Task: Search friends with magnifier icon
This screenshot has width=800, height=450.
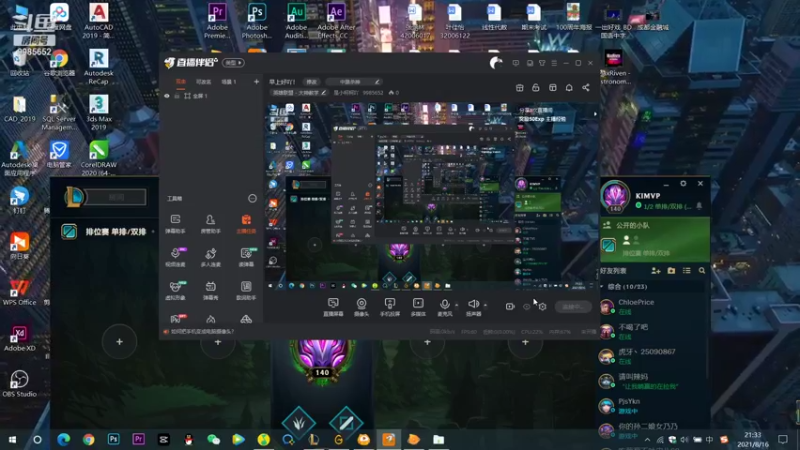Action: pos(702,271)
